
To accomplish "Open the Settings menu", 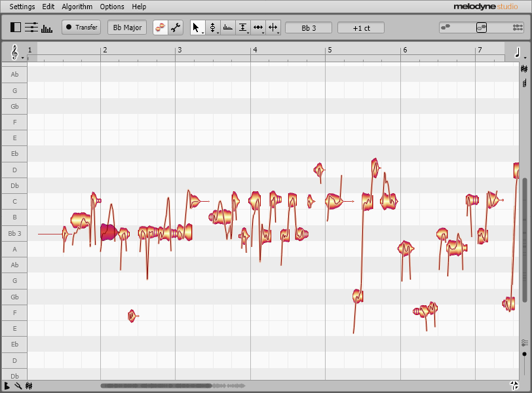I will (22, 7).
